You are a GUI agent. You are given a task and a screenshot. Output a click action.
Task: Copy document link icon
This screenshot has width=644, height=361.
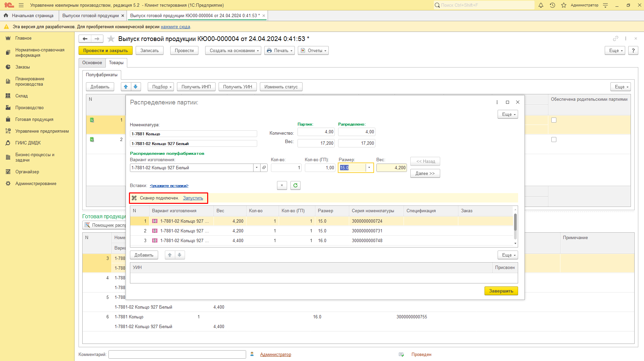(615, 39)
